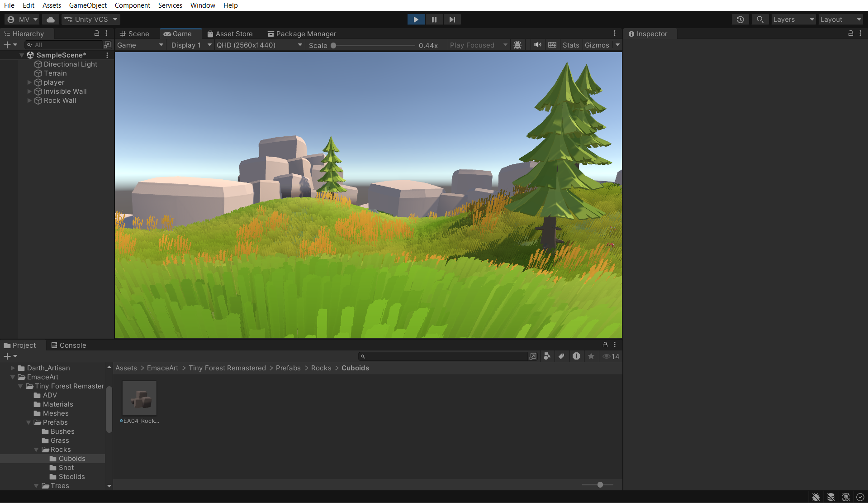Open the QHD resolution dropdown
The height and width of the screenshot is (503, 868).
(x=259, y=45)
